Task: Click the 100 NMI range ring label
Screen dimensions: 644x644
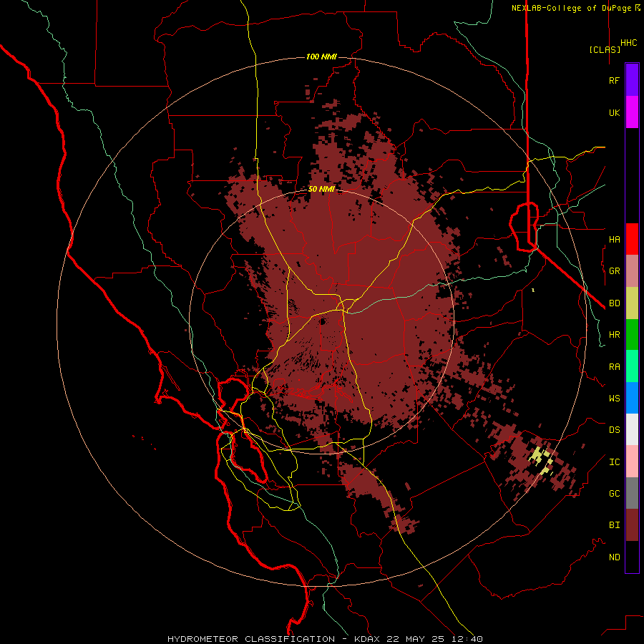Action: [321, 57]
